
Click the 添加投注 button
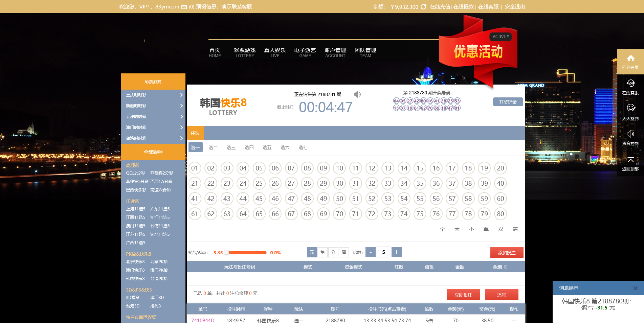pos(507,253)
